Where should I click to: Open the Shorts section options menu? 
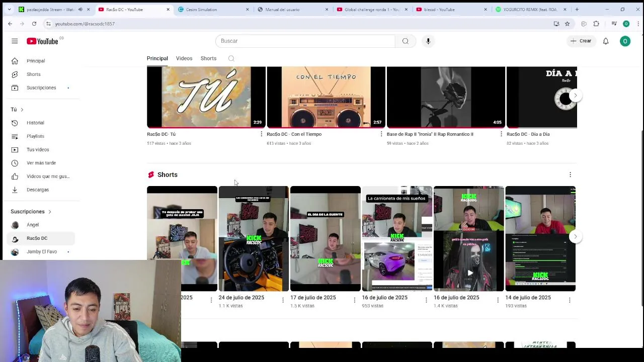click(570, 174)
